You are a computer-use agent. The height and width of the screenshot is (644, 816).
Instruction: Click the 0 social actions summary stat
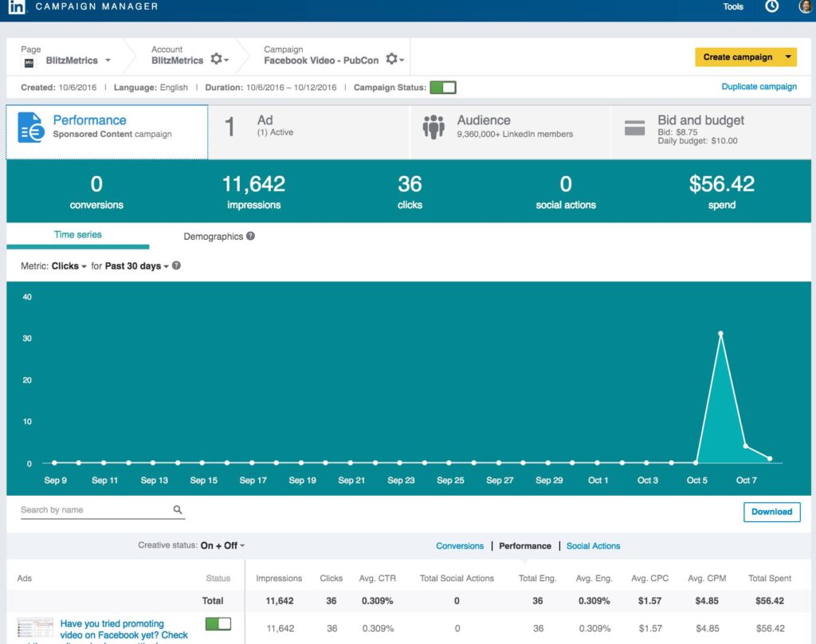tap(566, 191)
